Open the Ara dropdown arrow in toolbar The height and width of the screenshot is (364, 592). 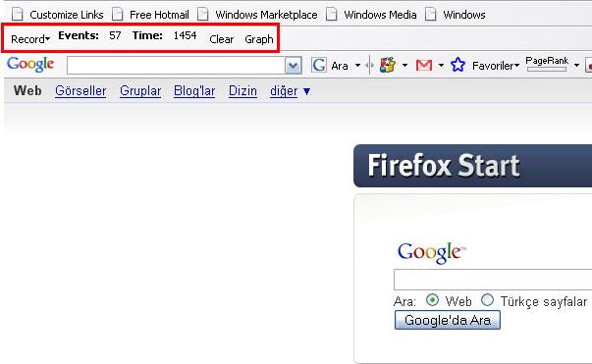coord(357,66)
